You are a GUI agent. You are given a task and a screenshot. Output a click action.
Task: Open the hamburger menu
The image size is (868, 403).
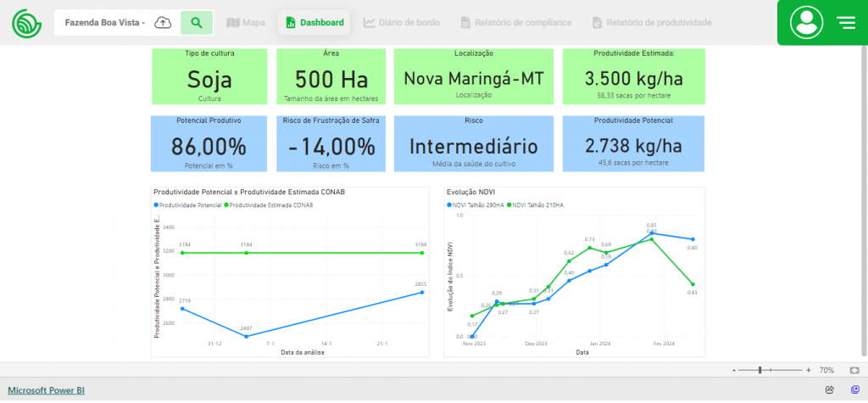[846, 23]
